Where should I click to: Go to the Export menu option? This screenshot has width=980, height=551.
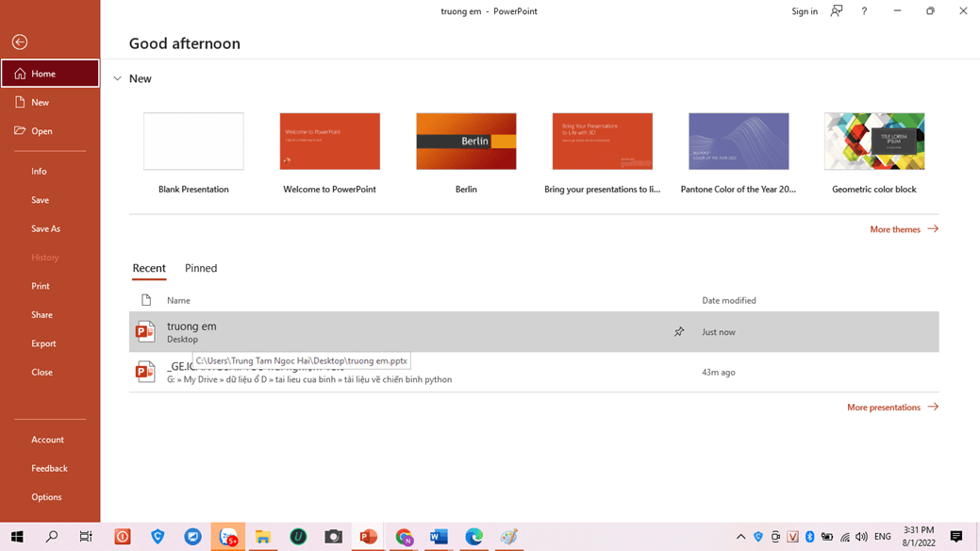click(43, 343)
